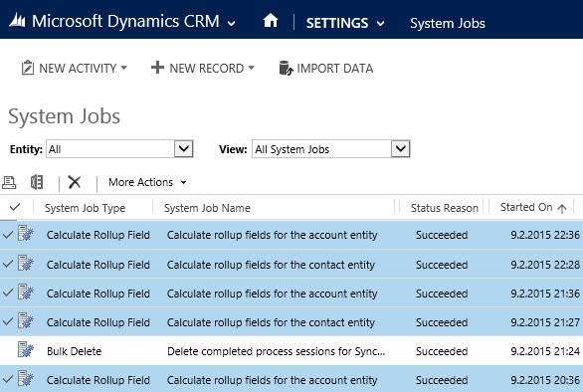Open the New Activity dropdown arrow
583x392 pixels.
point(124,68)
